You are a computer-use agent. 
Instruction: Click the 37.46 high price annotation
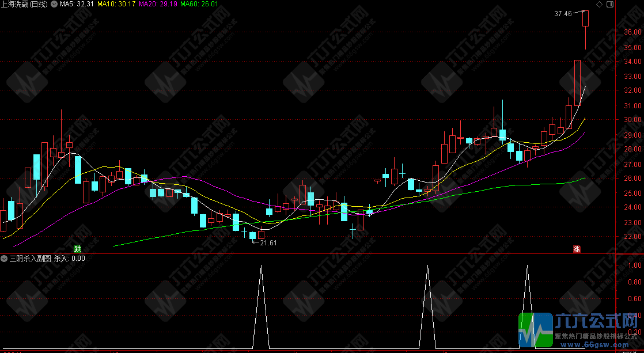(562, 13)
